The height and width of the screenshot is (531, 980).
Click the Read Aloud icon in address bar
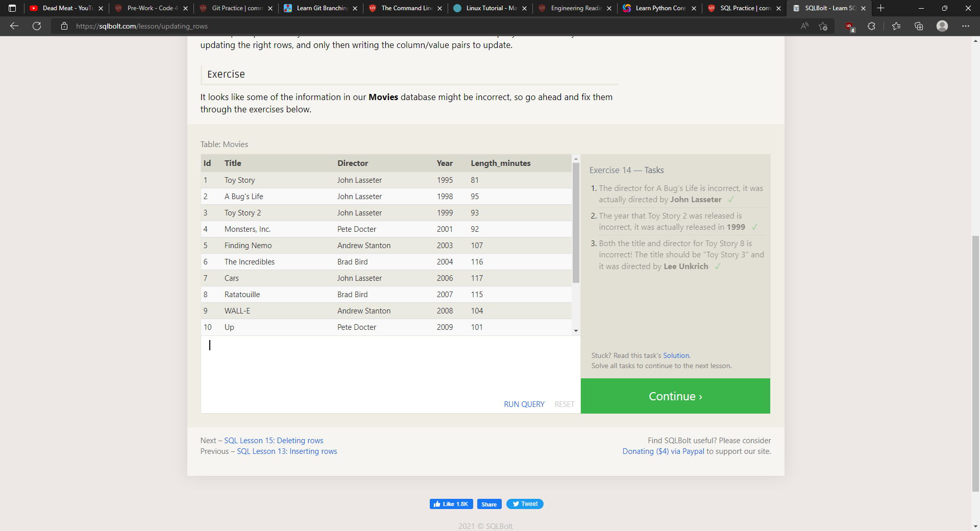pos(804,26)
